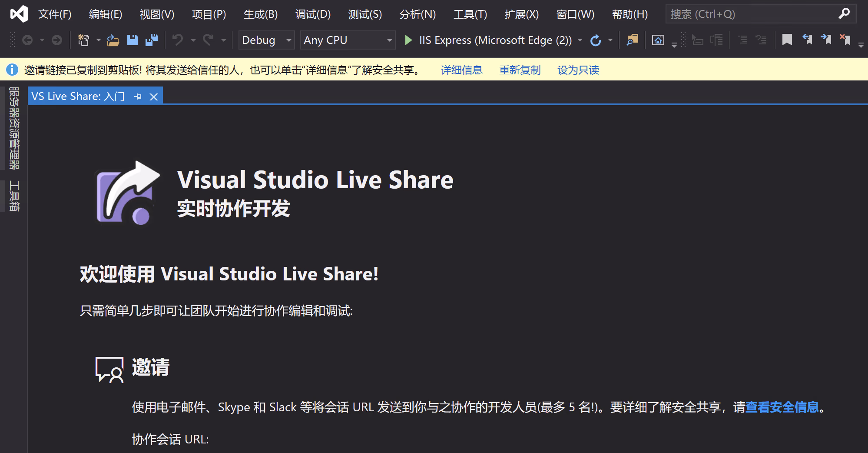Click the New Project toolbar icon
This screenshot has height=453, width=868.
coord(83,40)
